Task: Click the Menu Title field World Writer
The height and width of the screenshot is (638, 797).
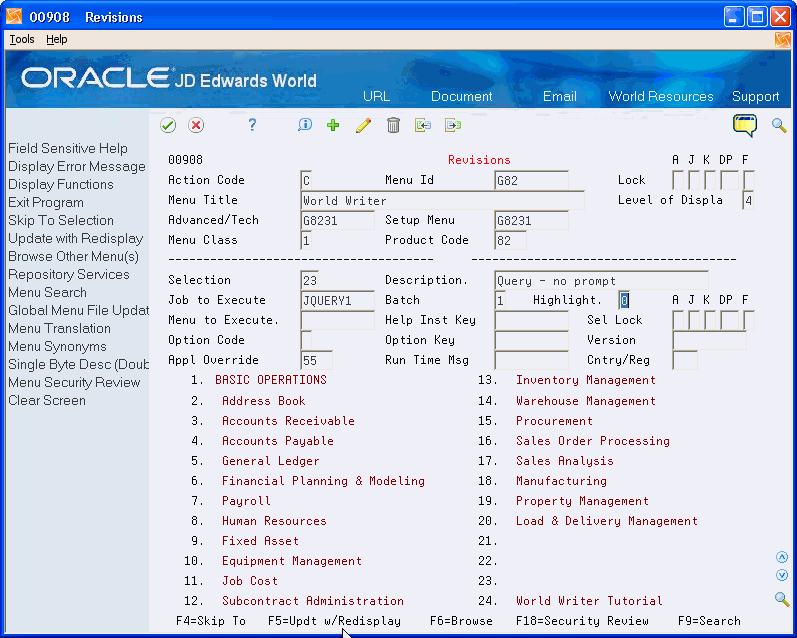Action: pyautogui.click(x=442, y=200)
